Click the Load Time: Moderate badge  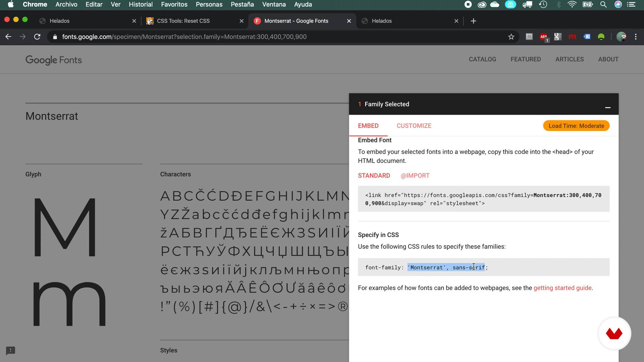click(576, 126)
